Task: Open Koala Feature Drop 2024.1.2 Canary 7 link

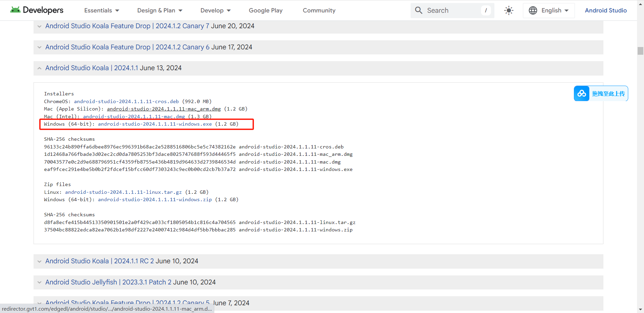Action: pos(127,26)
